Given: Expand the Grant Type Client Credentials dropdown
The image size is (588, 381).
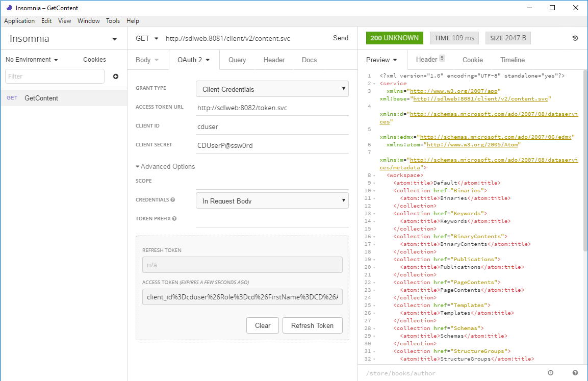Looking at the screenshot, I should coord(272,89).
